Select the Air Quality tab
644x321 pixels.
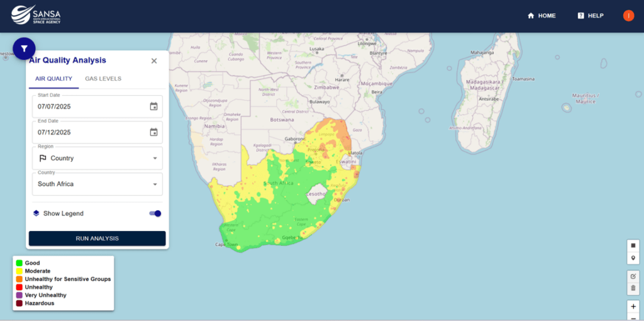[x=53, y=79]
